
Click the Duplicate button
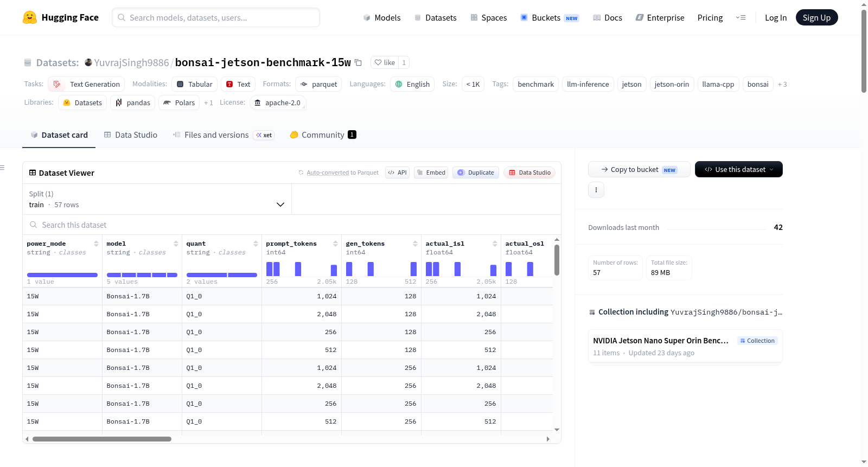[x=476, y=172]
